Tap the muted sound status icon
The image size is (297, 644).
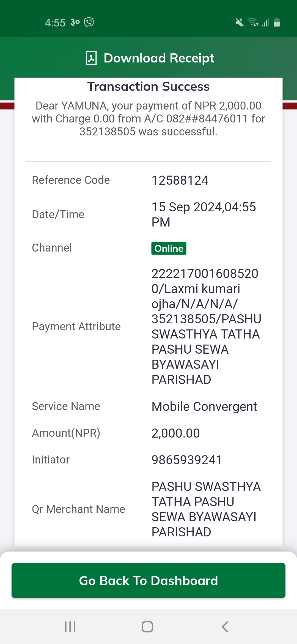[x=240, y=22]
